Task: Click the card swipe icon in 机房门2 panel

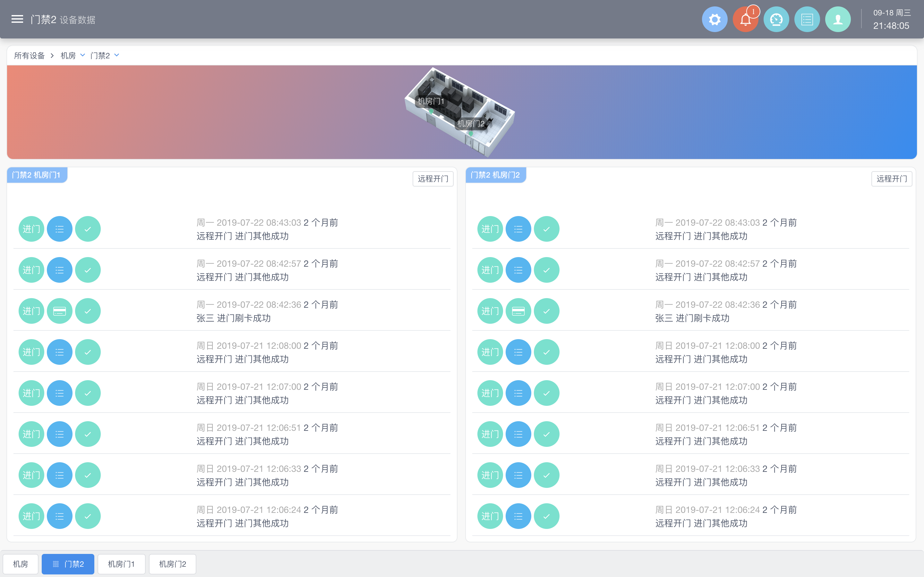Action: [518, 311]
